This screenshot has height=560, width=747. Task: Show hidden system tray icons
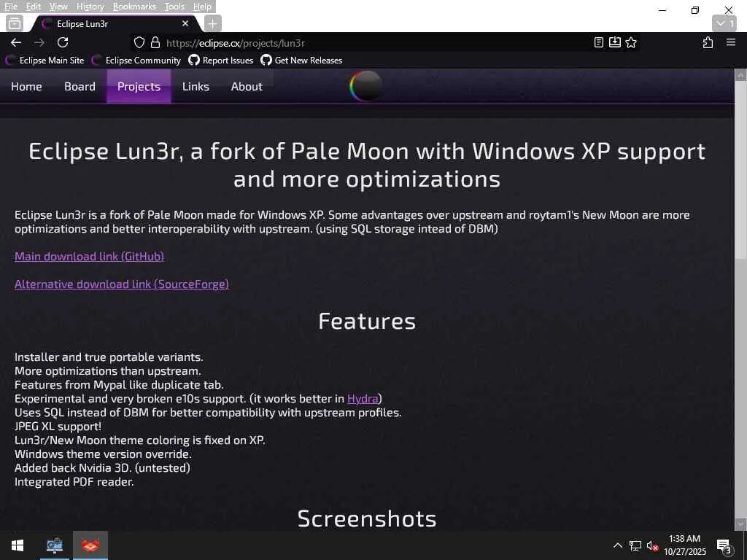[x=617, y=545]
